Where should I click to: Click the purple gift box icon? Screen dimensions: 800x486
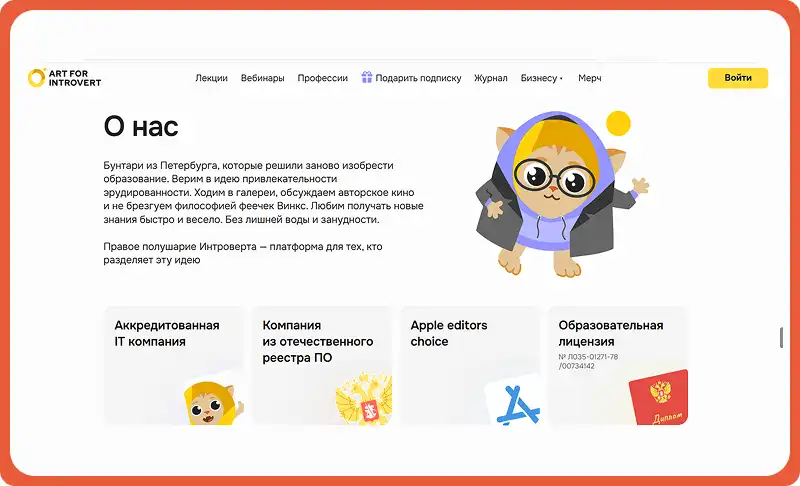click(366, 77)
